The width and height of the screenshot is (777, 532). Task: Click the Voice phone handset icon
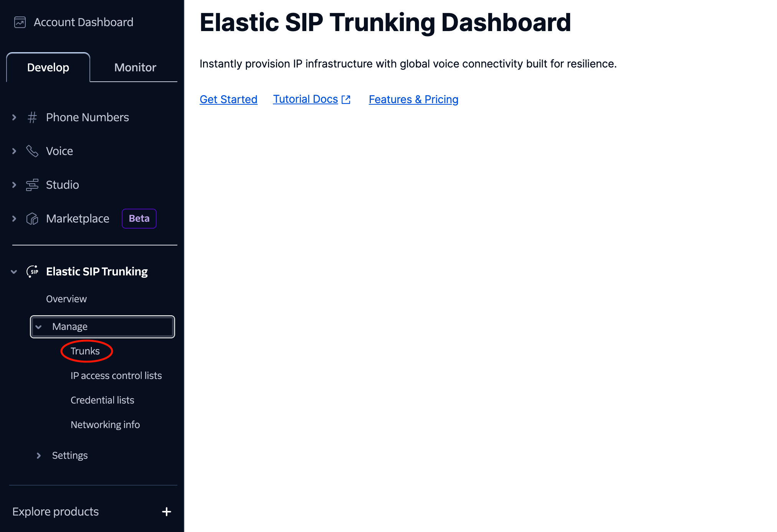tap(32, 151)
